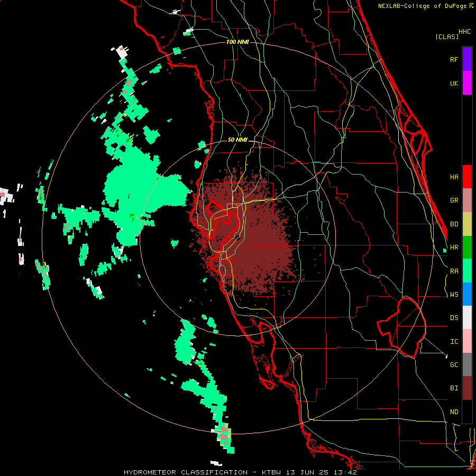Screen dimensions: 476x476
Task: Select the BD legend label
Action: click(454, 224)
